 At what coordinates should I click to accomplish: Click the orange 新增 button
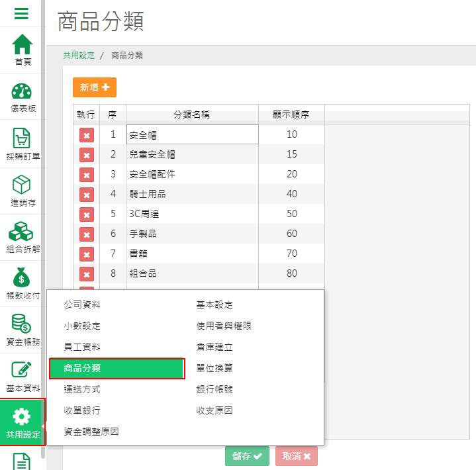tap(95, 87)
